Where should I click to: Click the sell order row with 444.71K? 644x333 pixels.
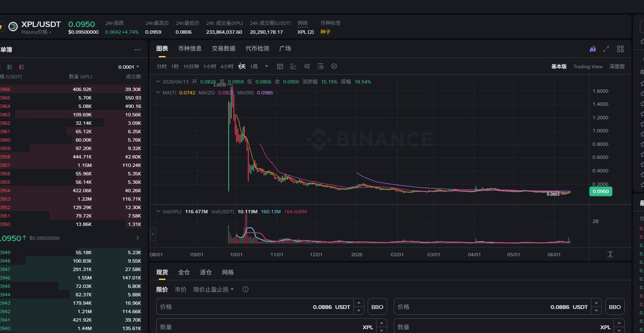tap(71, 156)
